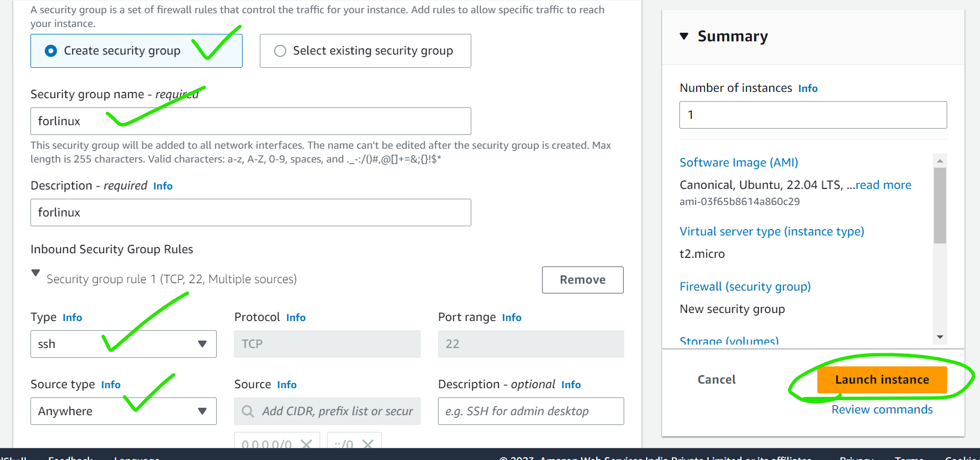Viewport: 980px width, 460px height.
Task: Show Info for rule Type
Action: tap(72, 318)
